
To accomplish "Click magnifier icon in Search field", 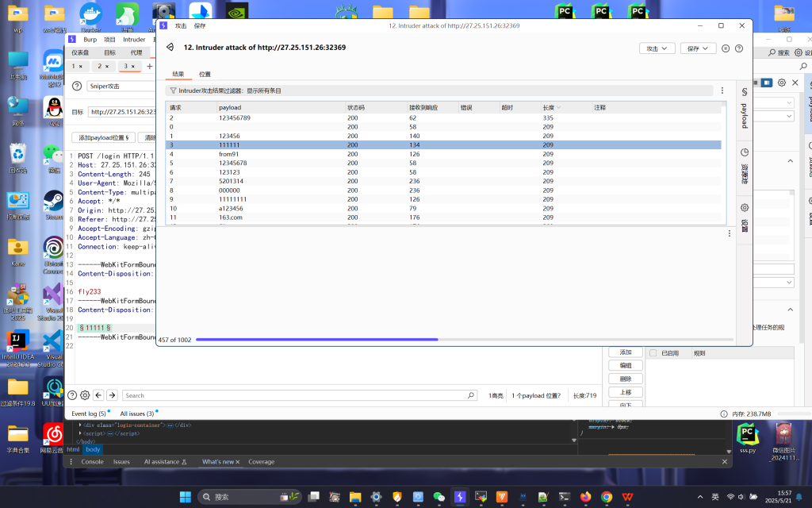I will (x=471, y=395).
